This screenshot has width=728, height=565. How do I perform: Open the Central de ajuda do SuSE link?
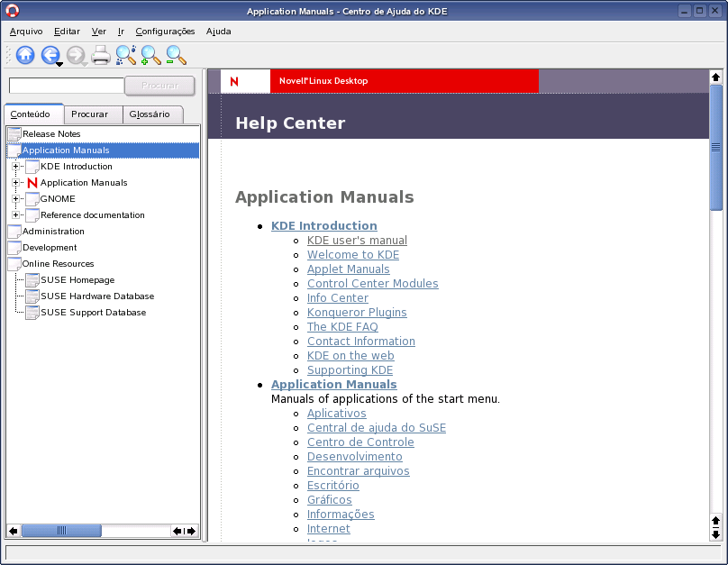point(376,428)
